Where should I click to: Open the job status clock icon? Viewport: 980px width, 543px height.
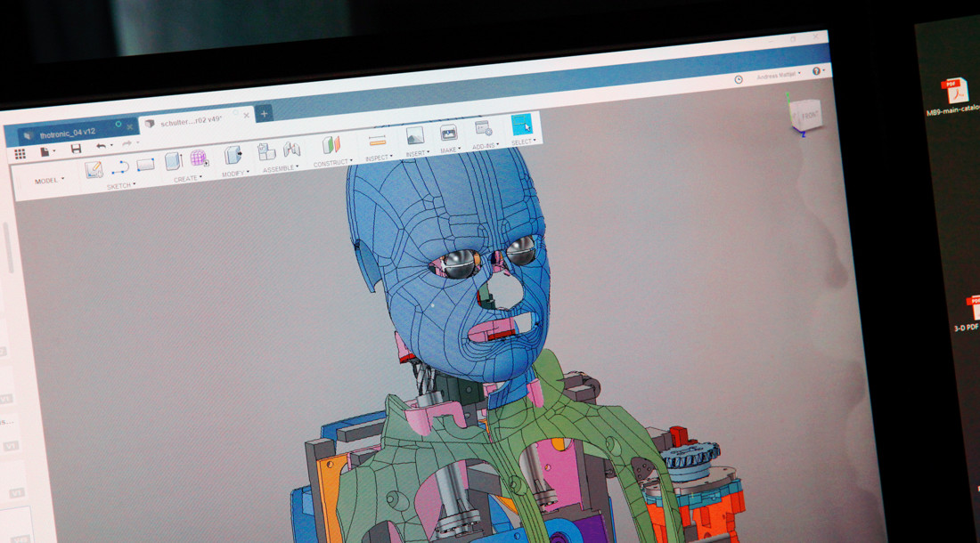[739, 80]
